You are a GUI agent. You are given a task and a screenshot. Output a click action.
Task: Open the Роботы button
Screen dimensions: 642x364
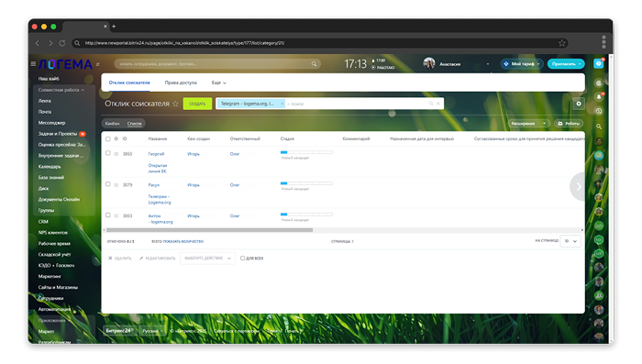point(569,123)
